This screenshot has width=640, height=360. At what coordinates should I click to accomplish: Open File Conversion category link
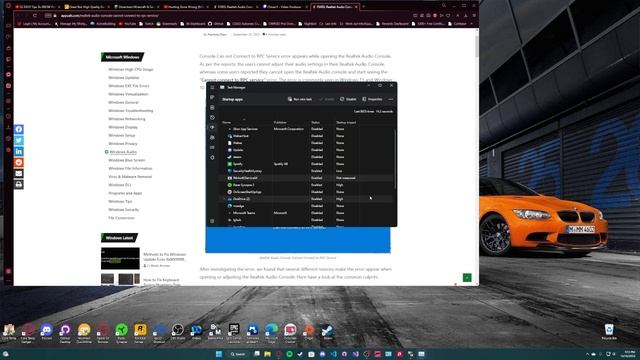click(121, 218)
